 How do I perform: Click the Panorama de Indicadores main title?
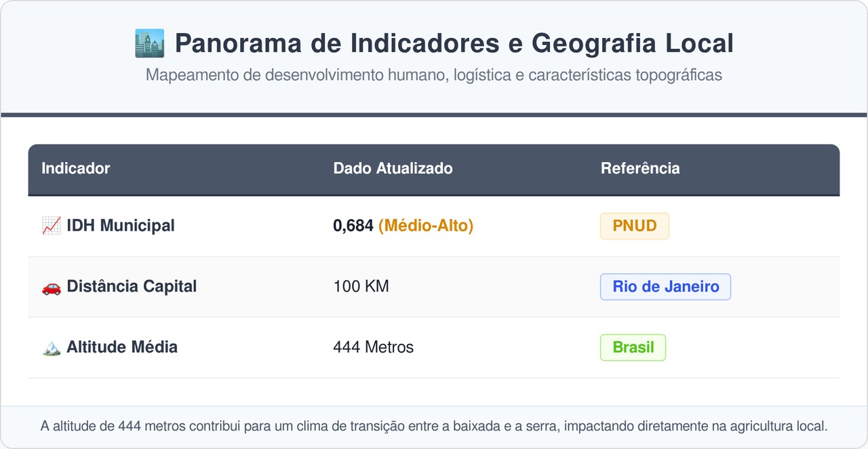454,43
